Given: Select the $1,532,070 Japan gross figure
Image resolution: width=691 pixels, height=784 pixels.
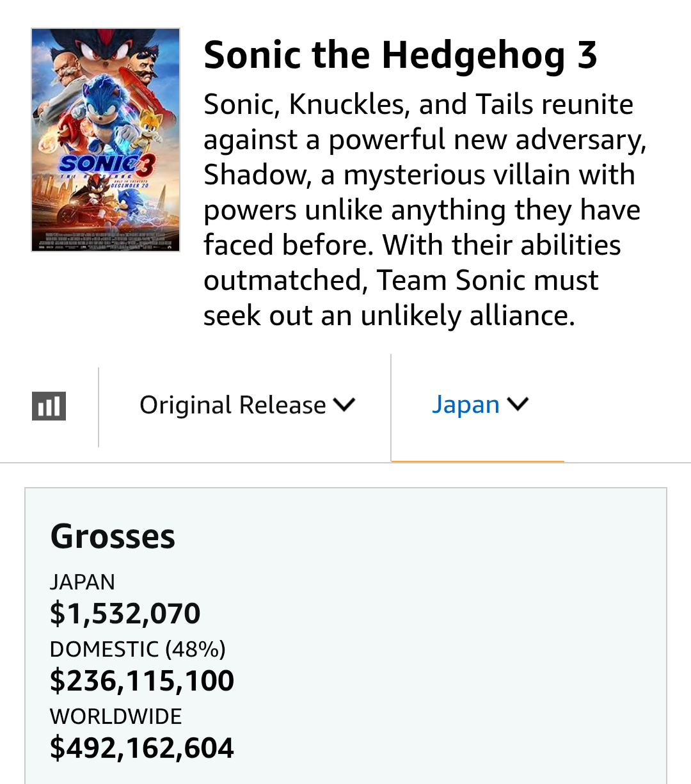Looking at the screenshot, I should pyautogui.click(x=125, y=613).
